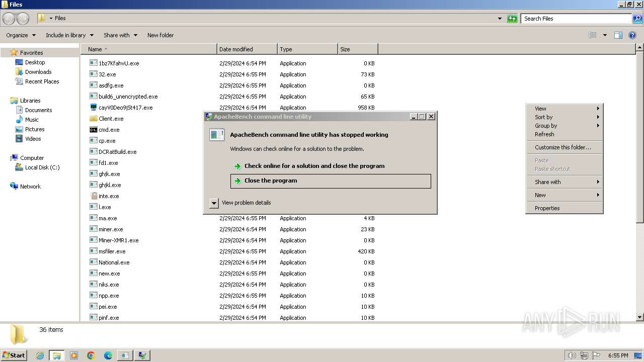Expand Share with in the context menu
The width and height of the screenshot is (644, 362).
pyautogui.click(x=565, y=182)
